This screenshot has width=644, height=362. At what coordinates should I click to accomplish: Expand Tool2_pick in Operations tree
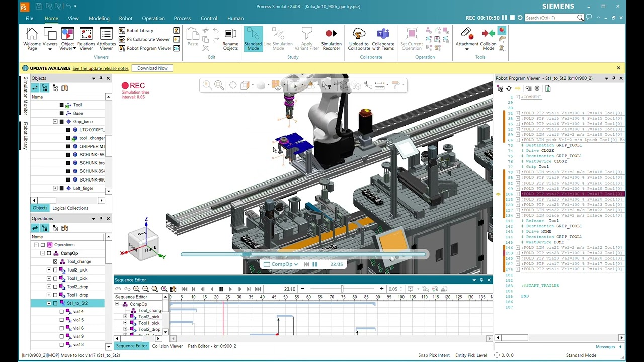(49, 270)
